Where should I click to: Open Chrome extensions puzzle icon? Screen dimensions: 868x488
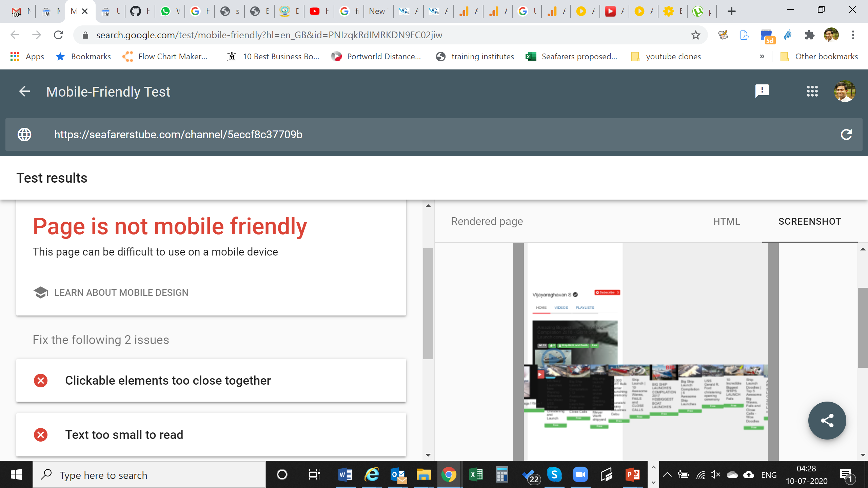[809, 35]
